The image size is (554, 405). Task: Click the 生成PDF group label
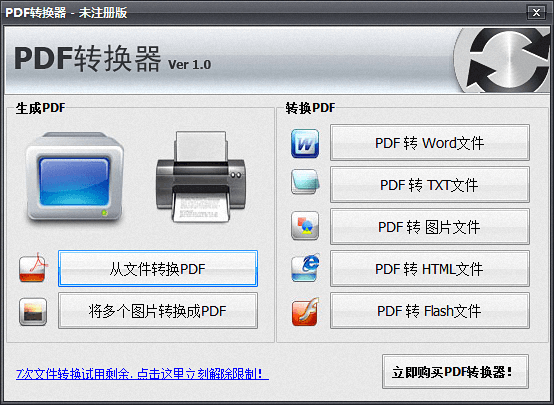coord(40,108)
